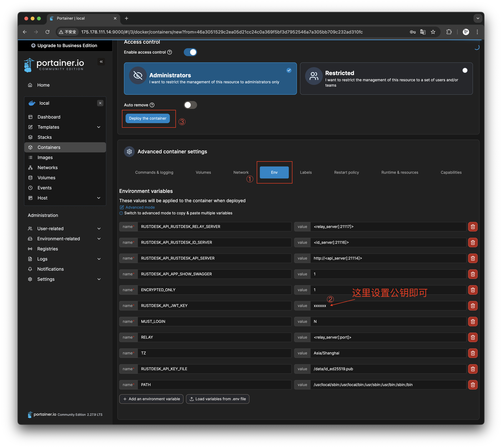
Task: Switch to the Volumes settings tab
Action: 203,172
